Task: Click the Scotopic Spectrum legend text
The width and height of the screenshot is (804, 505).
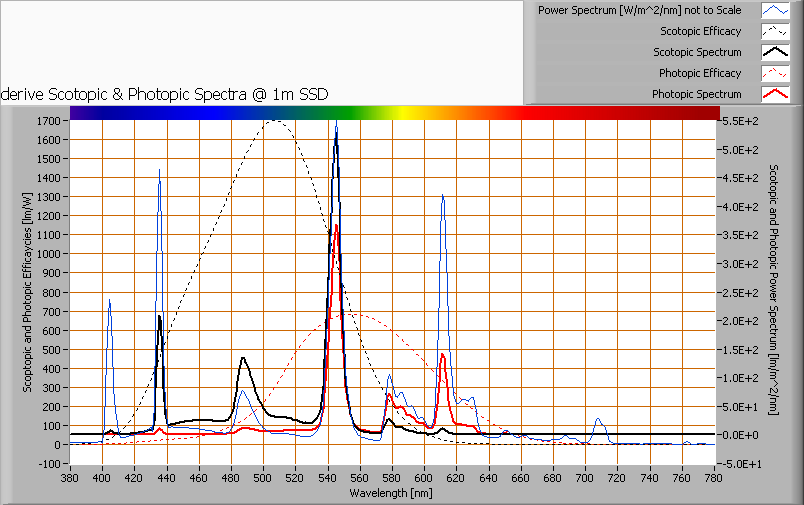Action: pos(697,52)
